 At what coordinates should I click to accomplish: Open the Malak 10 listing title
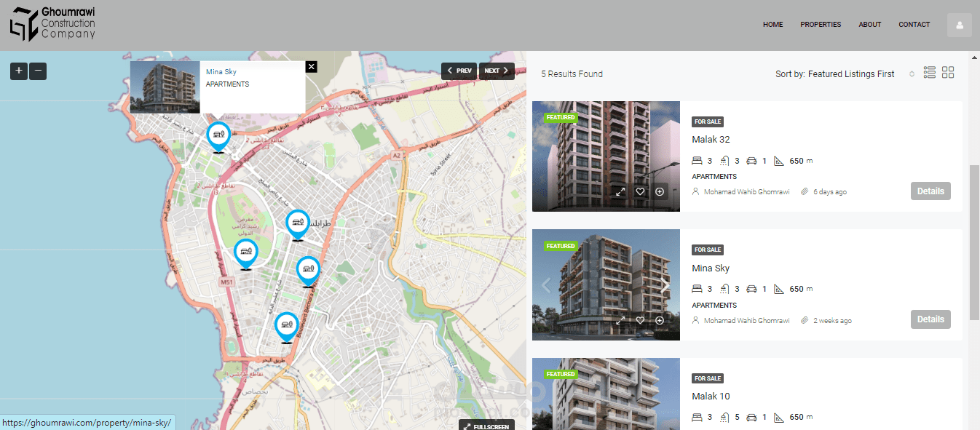pos(711,397)
